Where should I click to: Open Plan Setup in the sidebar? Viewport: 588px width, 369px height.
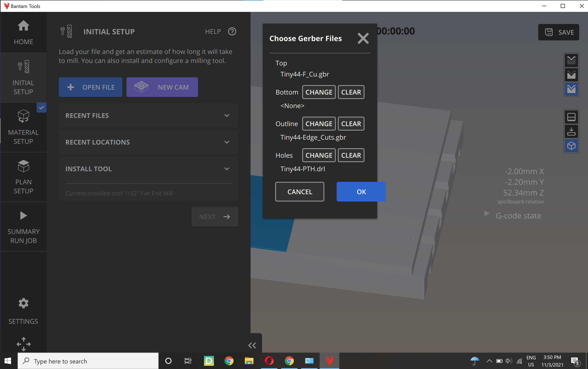point(23,177)
